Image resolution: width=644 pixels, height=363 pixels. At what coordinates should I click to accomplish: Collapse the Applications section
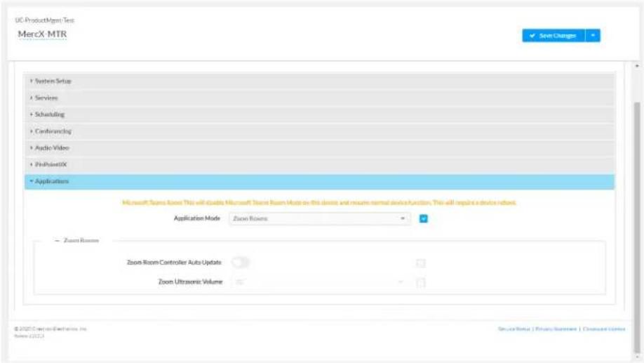[319, 181]
